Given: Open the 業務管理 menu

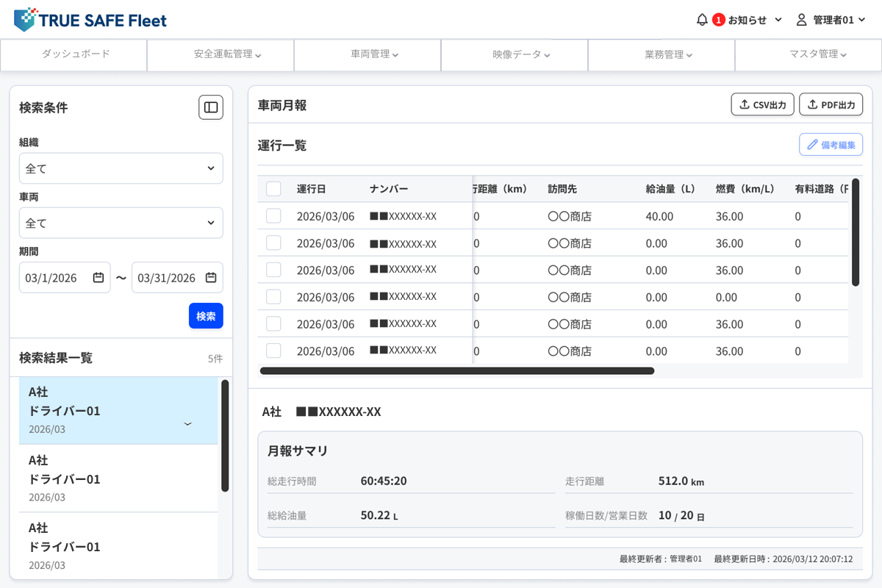Looking at the screenshot, I should pos(661,54).
